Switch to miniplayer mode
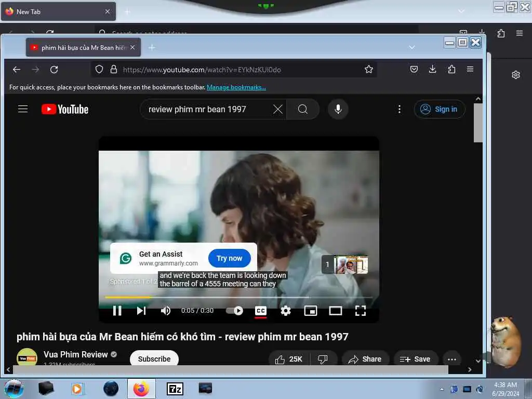Image resolution: width=532 pixels, height=399 pixels. tap(311, 311)
